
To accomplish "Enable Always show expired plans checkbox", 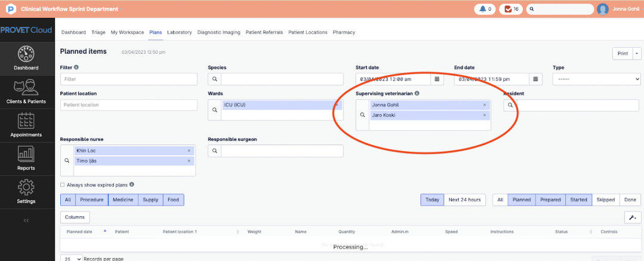I will pyautogui.click(x=63, y=185).
